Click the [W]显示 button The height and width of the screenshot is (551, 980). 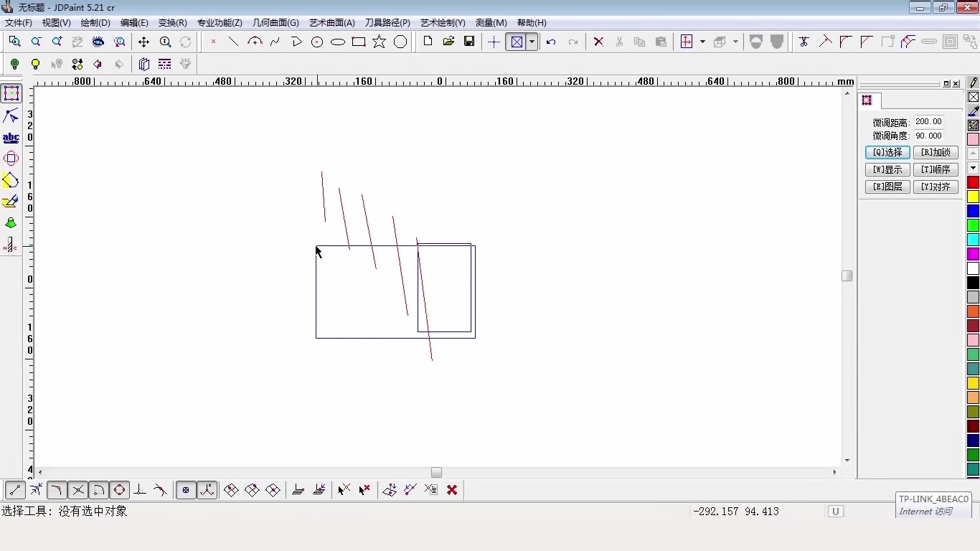(887, 169)
